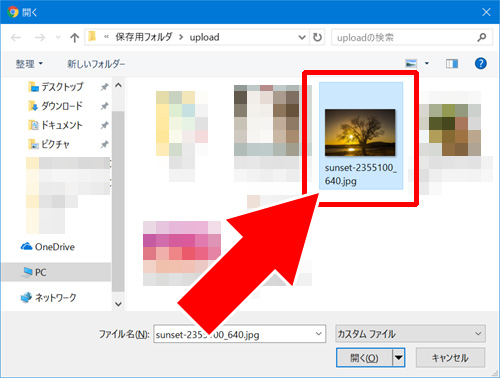Open the 開く button split arrow
Screen dimensions: 500x378
[399, 358]
